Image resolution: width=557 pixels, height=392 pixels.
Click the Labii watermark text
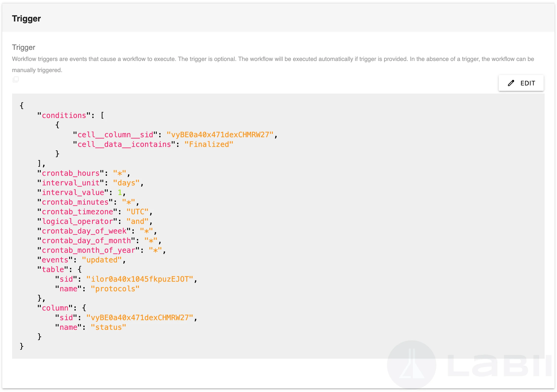499,365
